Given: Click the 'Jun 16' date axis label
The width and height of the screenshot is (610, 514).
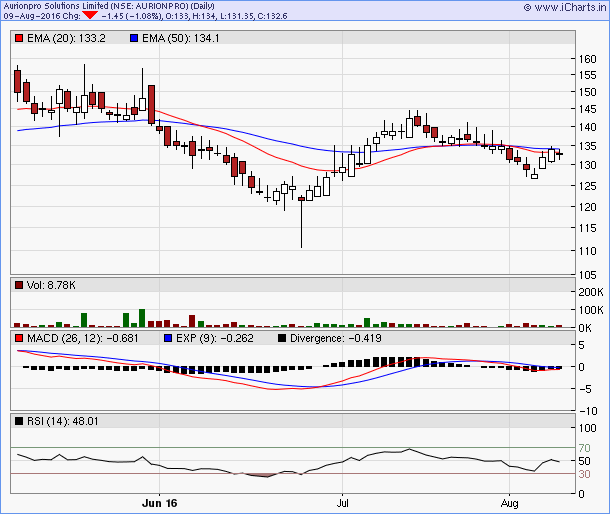Looking at the screenshot, I should coord(160,503).
